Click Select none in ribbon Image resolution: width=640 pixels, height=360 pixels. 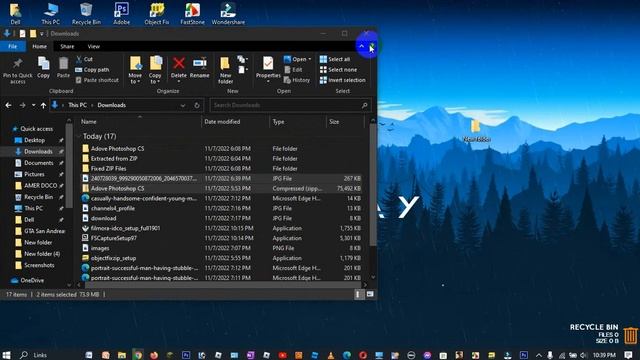click(338, 70)
